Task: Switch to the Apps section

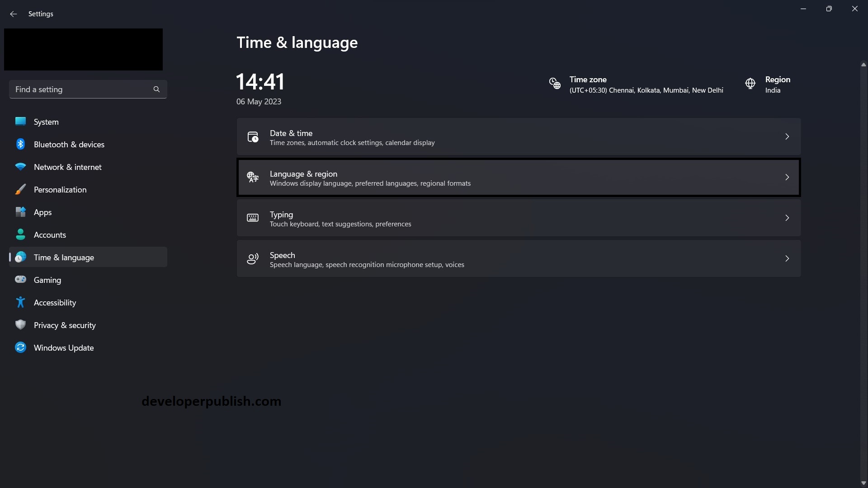Action: coord(43,211)
